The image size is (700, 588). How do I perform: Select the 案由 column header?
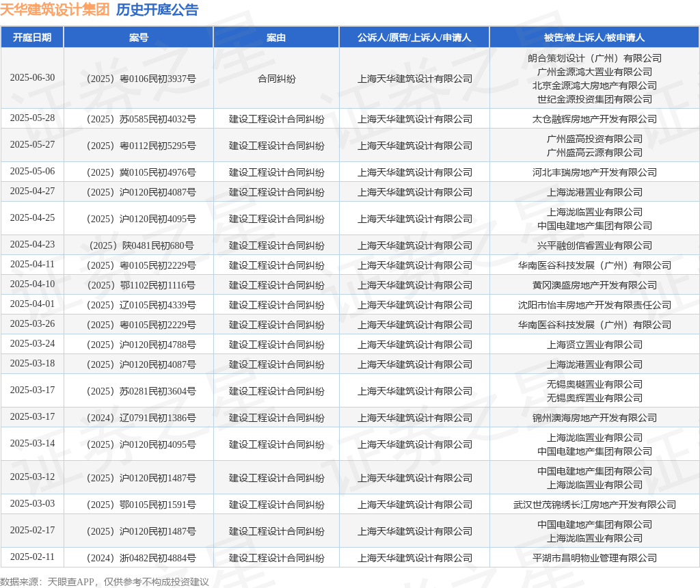(x=276, y=38)
